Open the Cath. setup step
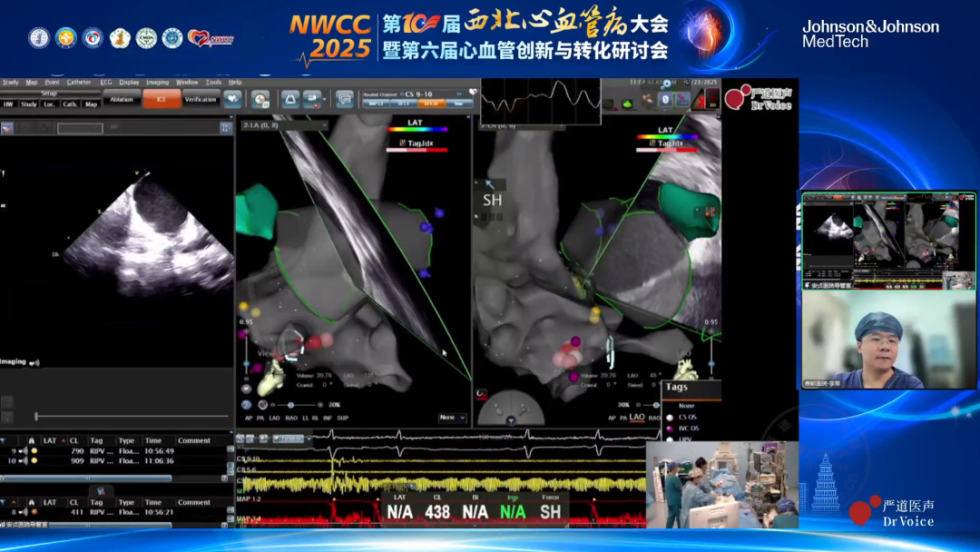 (70, 104)
